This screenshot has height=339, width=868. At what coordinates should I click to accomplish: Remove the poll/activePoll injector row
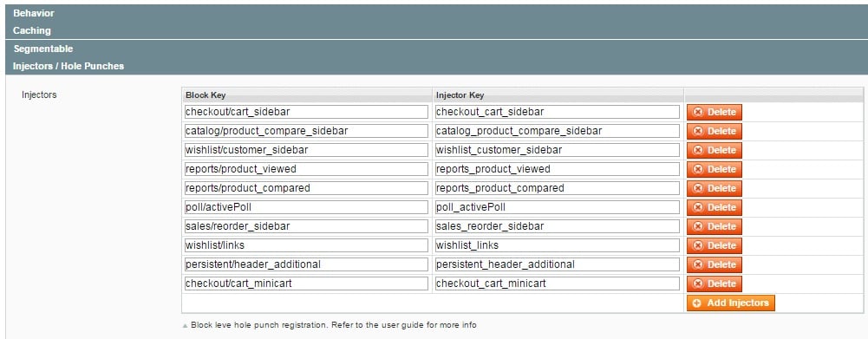coord(715,207)
